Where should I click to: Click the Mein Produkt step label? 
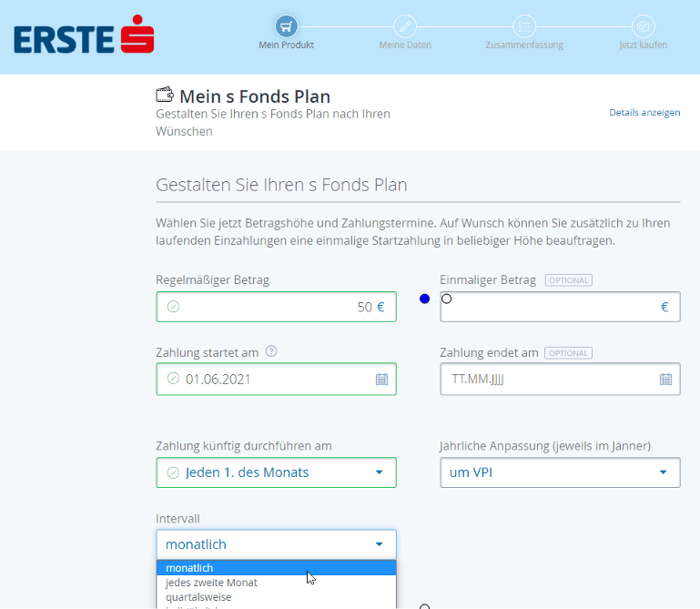[x=286, y=46]
